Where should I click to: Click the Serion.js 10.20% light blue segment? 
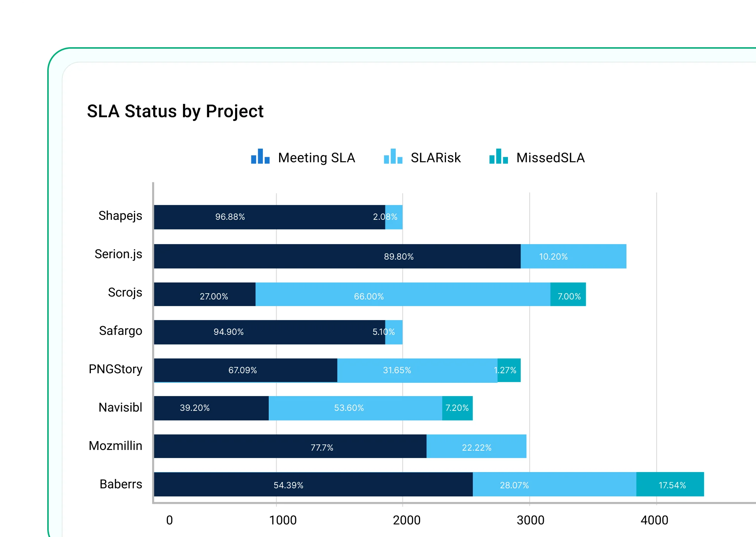click(x=573, y=256)
